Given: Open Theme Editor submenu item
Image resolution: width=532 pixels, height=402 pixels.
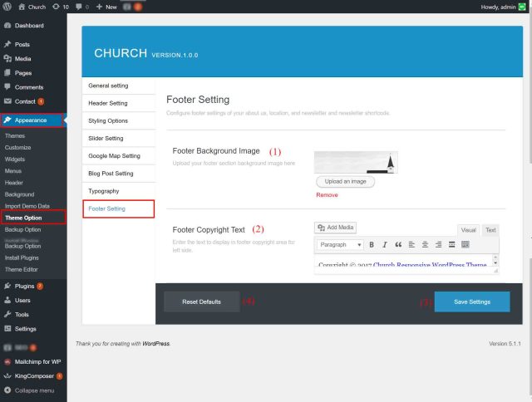Looking at the screenshot, I should [22, 269].
